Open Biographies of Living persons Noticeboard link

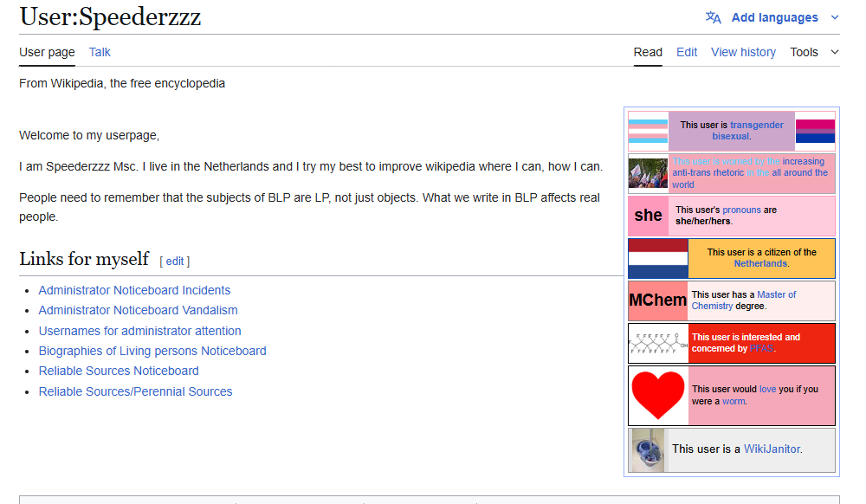click(152, 351)
